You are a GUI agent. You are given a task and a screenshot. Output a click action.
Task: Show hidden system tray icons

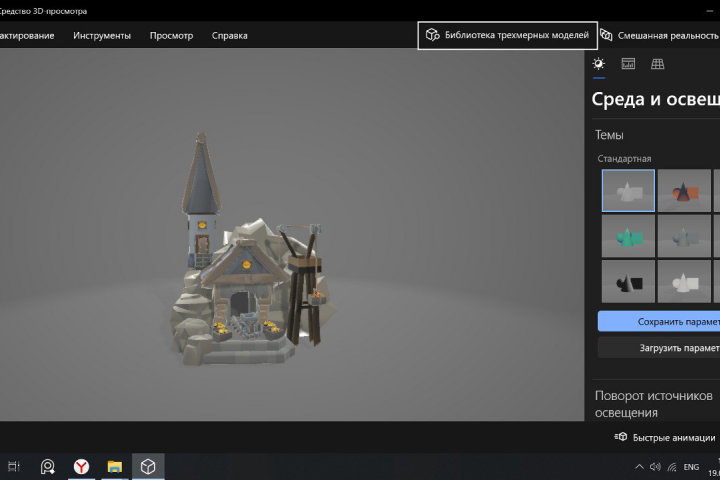(639, 467)
